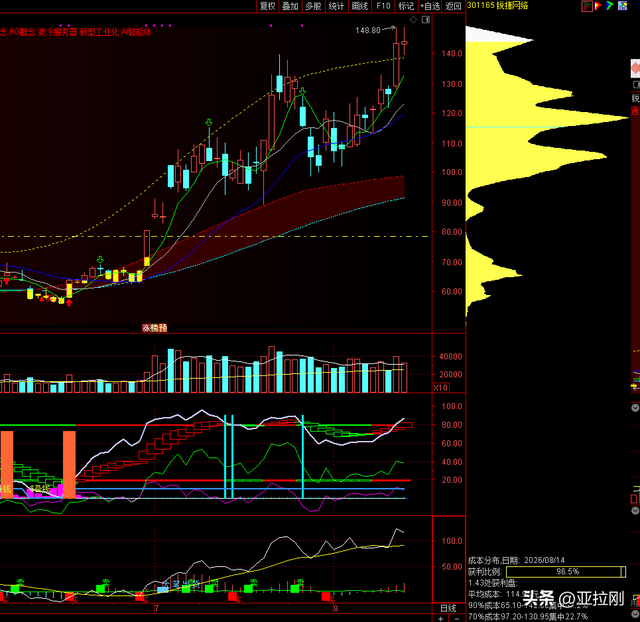Click the 40000 volume axis label
Screen dimensions: 640x622
tap(451, 356)
